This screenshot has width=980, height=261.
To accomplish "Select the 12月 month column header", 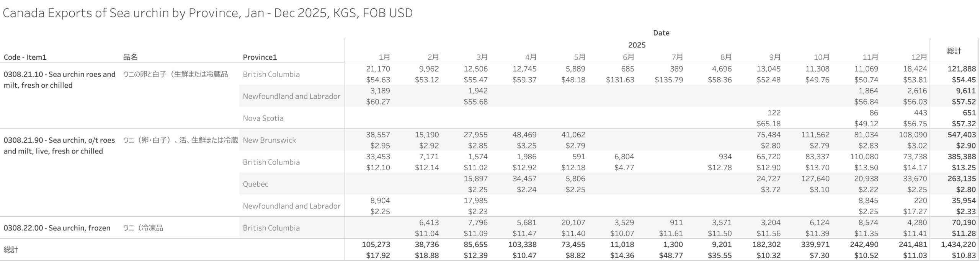I will [x=919, y=57].
